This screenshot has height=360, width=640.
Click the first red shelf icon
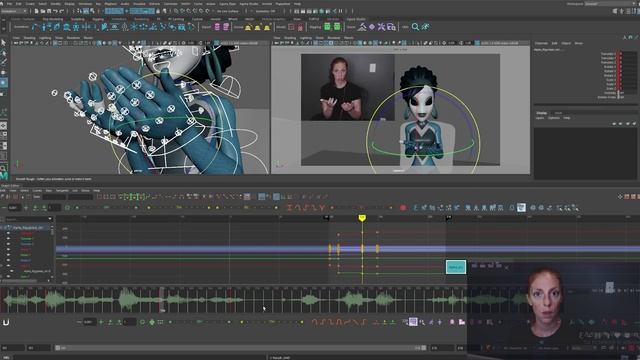point(291,27)
